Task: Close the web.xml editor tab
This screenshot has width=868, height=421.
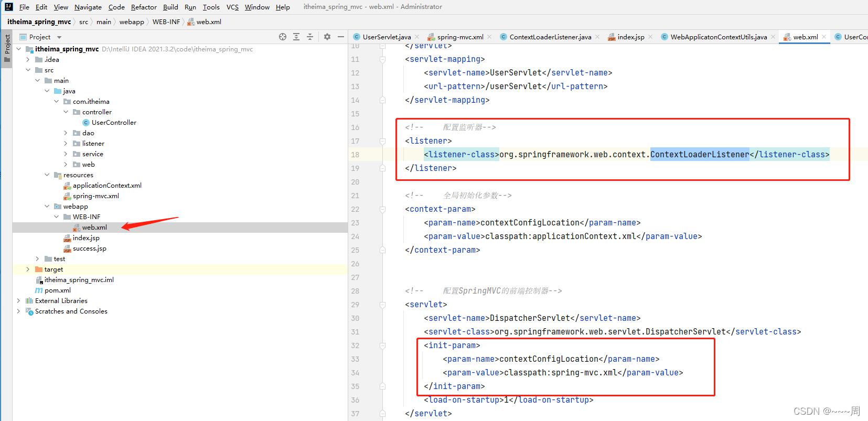Action: coord(824,37)
